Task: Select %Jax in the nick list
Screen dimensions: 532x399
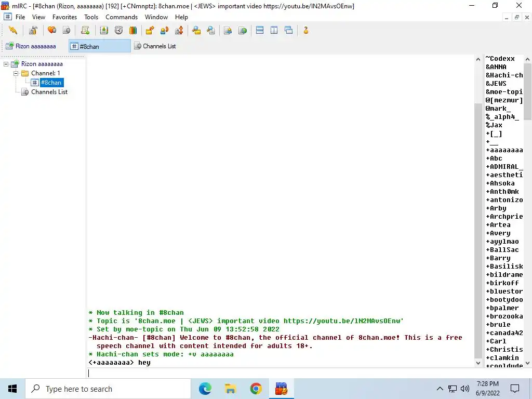Action: 494,125
